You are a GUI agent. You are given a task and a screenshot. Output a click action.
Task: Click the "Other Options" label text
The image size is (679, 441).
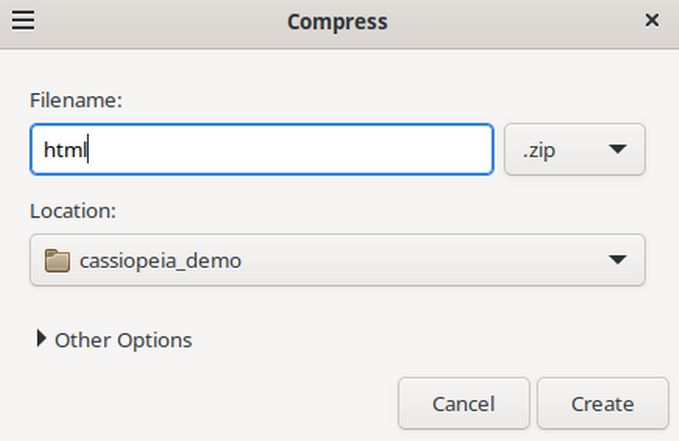[123, 340]
